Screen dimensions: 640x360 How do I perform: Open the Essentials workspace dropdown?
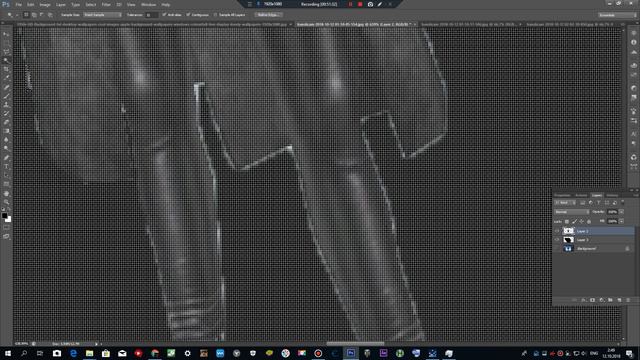(617, 15)
